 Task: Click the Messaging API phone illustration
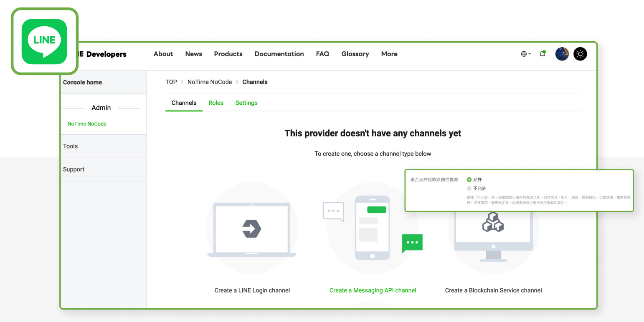tap(373, 227)
